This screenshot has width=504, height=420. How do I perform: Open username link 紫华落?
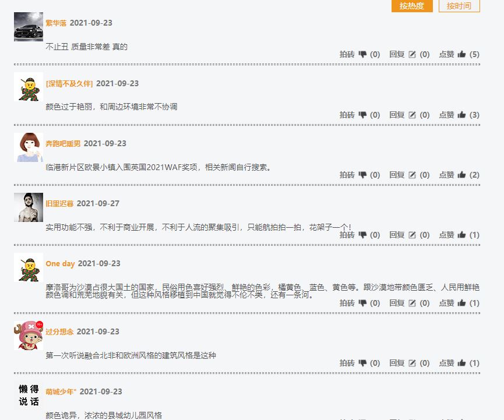(56, 23)
